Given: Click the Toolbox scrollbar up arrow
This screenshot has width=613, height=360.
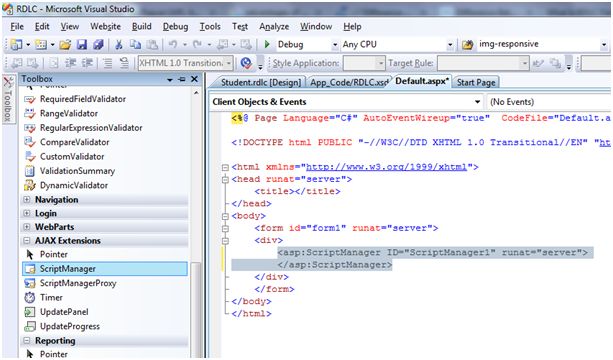Looking at the screenshot, I should 196,93.
